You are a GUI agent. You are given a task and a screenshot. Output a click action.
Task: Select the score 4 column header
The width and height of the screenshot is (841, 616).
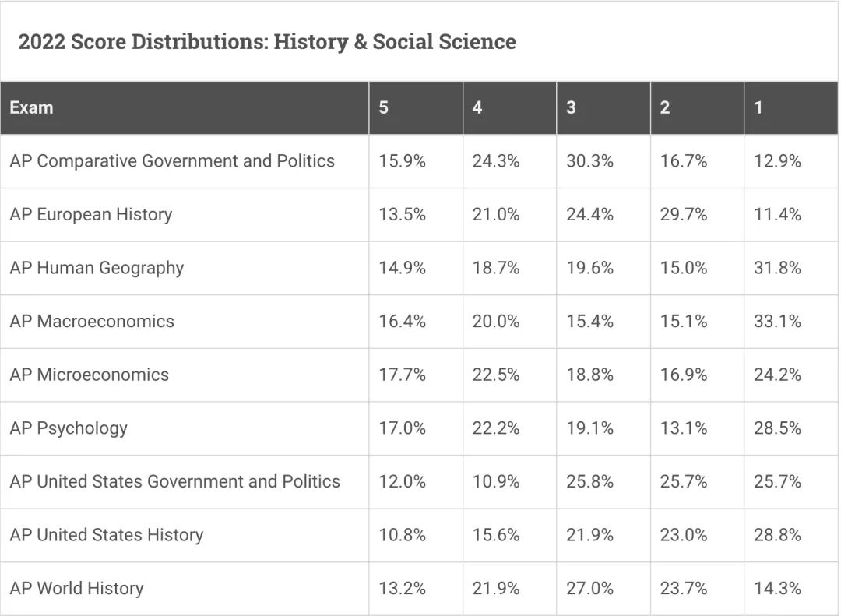click(x=509, y=107)
